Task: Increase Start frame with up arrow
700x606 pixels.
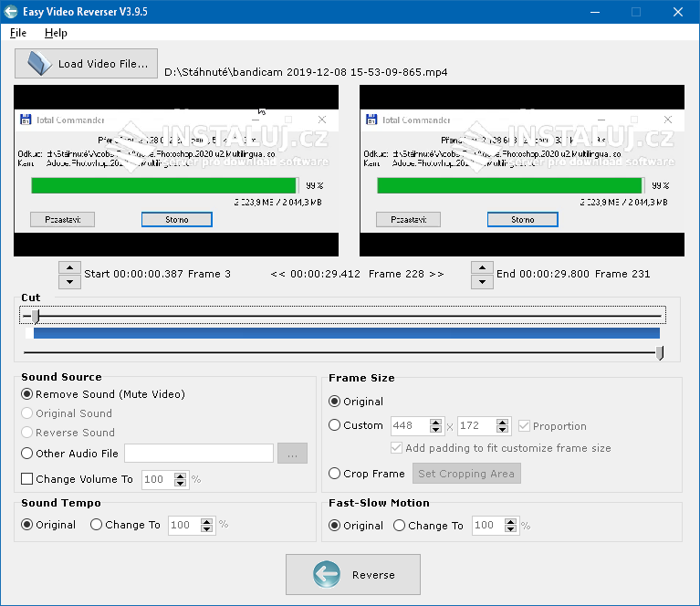Action: (x=69, y=267)
